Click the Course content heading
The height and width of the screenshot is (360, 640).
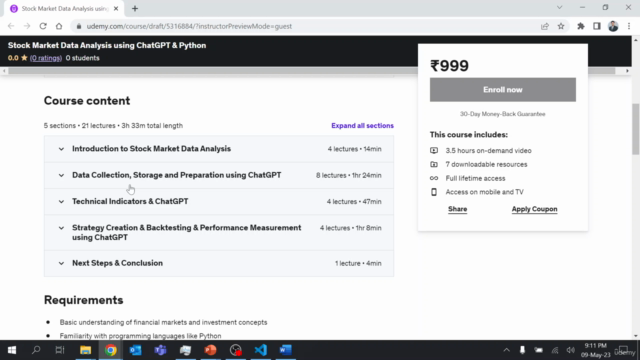pos(87,101)
